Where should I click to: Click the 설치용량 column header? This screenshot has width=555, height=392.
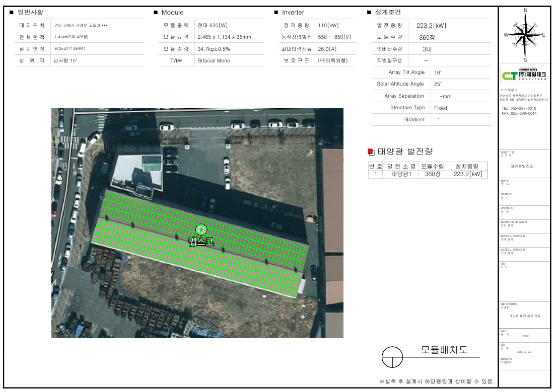click(x=467, y=166)
